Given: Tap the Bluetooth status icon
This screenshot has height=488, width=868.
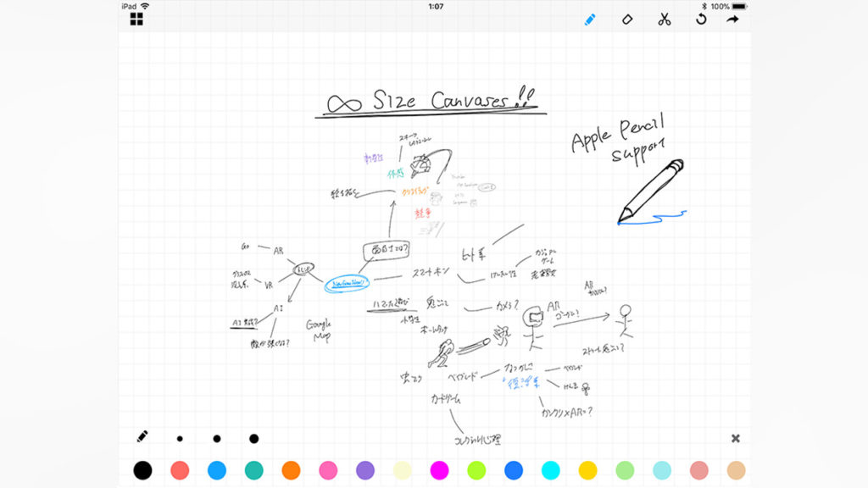Looking at the screenshot, I should 704,6.
